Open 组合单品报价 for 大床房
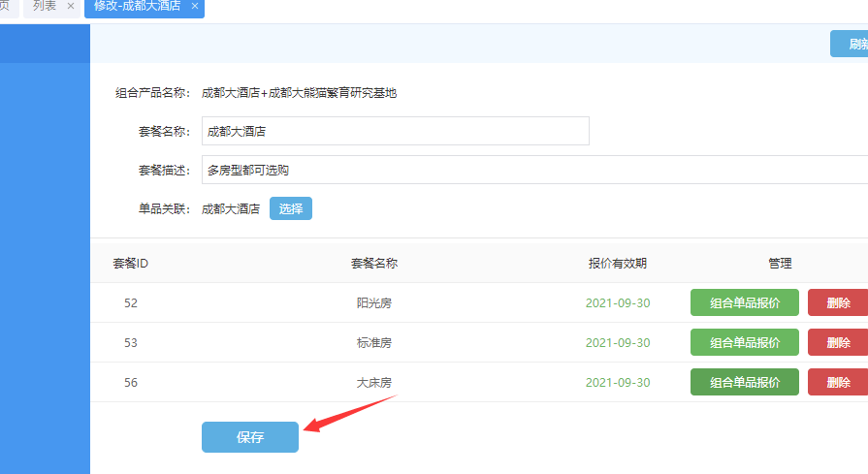The width and height of the screenshot is (868, 474). click(744, 382)
